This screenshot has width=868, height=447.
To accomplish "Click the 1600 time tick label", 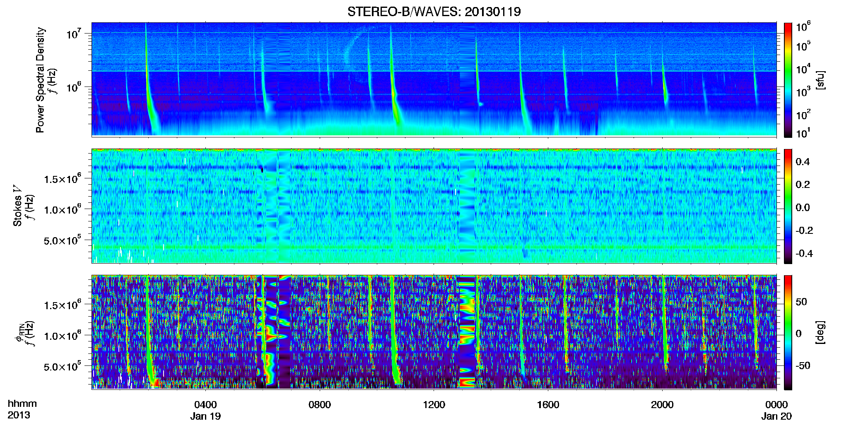I will 548,405.
